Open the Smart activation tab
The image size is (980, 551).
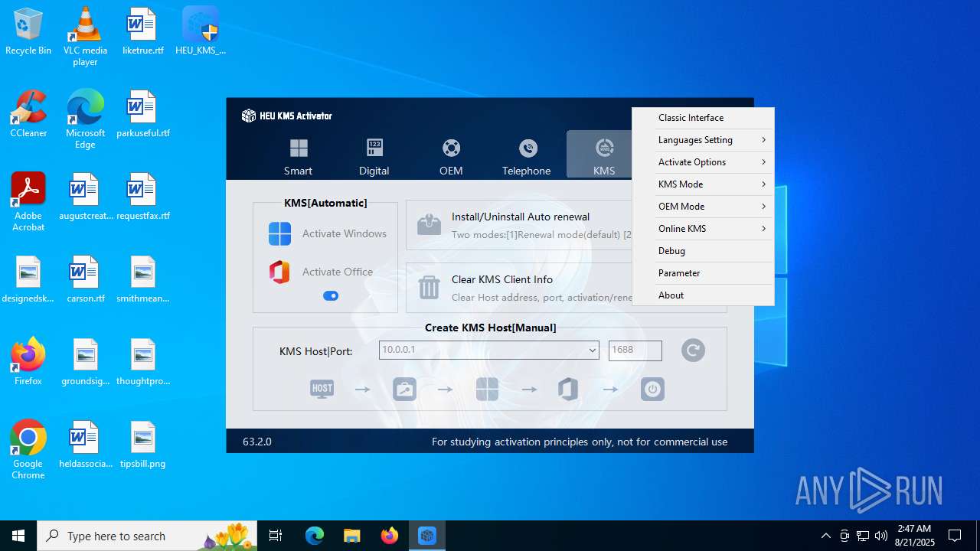coord(299,156)
